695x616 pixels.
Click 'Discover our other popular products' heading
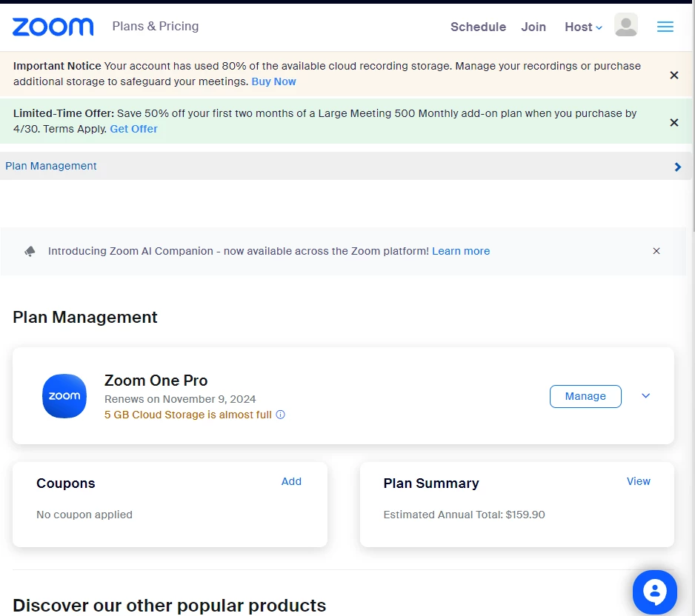point(170,606)
